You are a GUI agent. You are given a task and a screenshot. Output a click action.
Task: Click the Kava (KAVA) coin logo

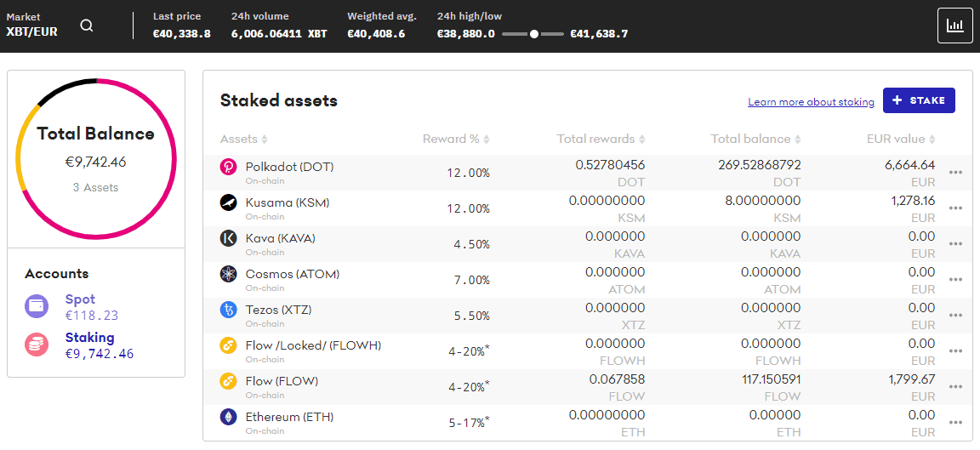[x=228, y=238]
